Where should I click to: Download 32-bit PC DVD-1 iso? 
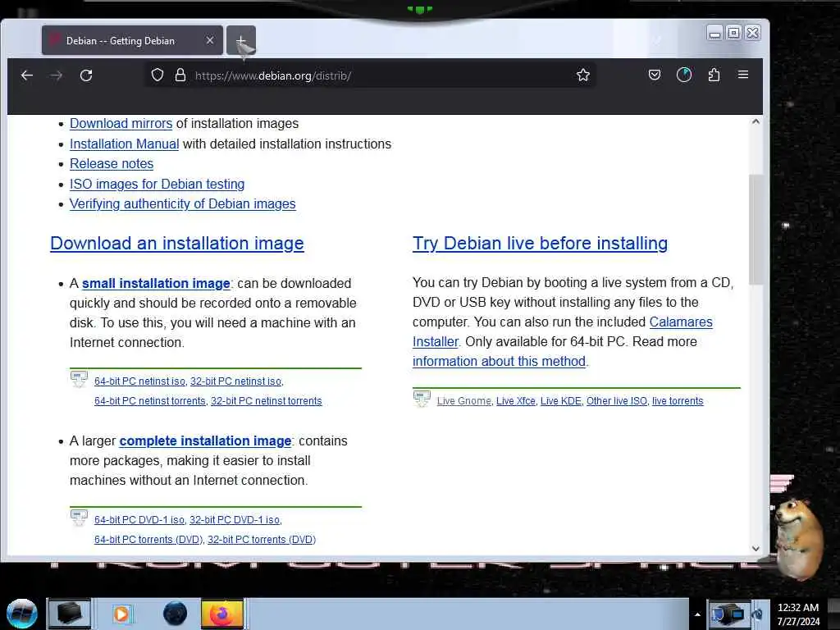[235, 520]
